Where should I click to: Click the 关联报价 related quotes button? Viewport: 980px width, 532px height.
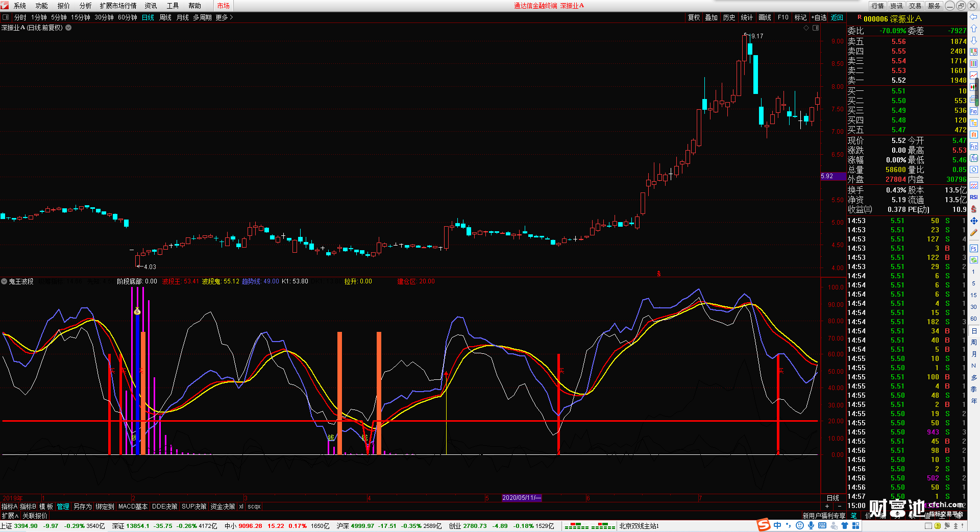[x=35, y=516]
